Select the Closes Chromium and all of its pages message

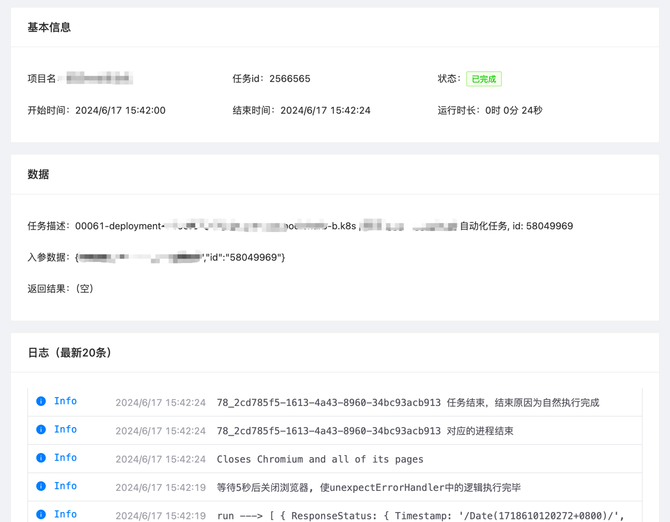click(x=320, y=459)
